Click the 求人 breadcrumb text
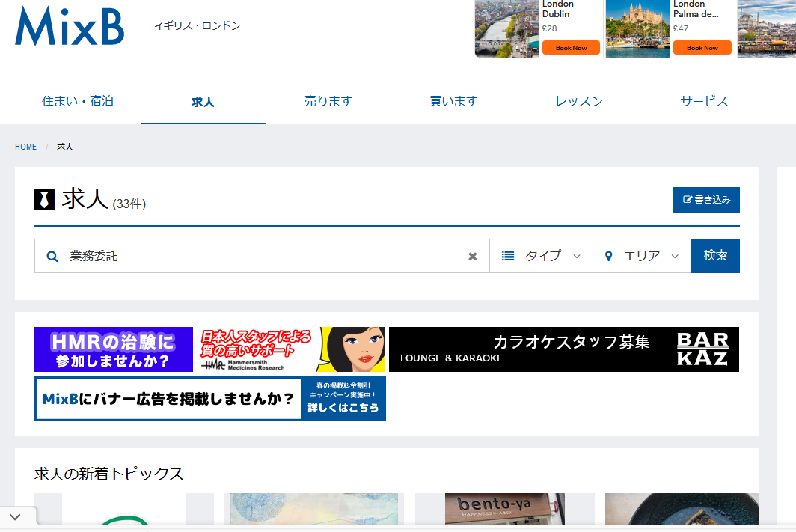This screenshot has width=796, height=532. click(x=65, y=147)
